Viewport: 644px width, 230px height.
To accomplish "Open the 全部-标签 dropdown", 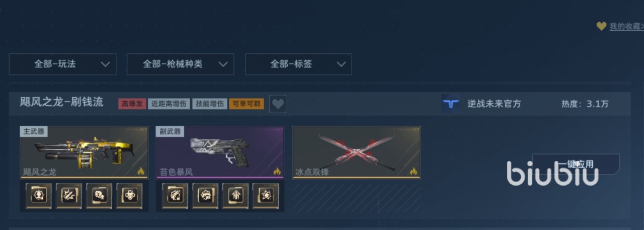I will [298, 64].
